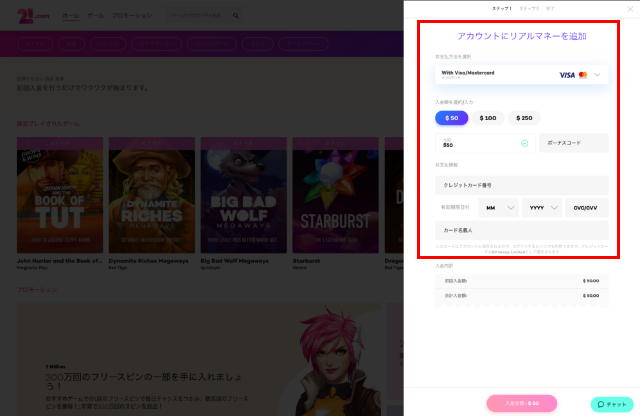Focus the クレジットカード番号 card number field

521,185
